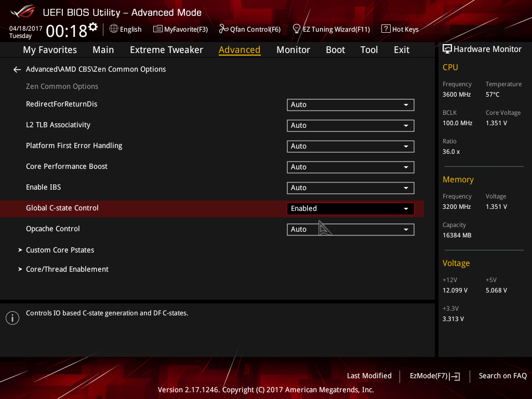This screenshot has height=399, width=532.
Task: Click Last Modified at the bottom
Action: point(369,376)
